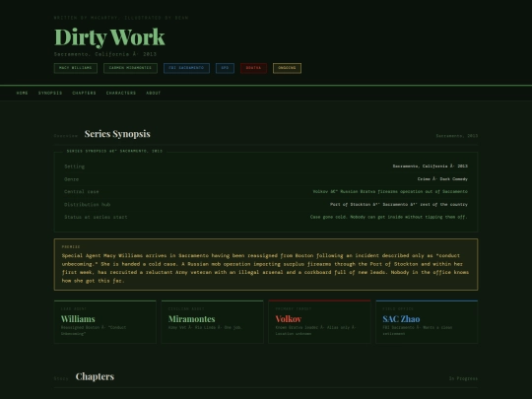The image size is (532, 399).
Task: Click Sacramento, 2013 label beside Series Synopsis
Action: pyautogui.click(x=457, y=136)
